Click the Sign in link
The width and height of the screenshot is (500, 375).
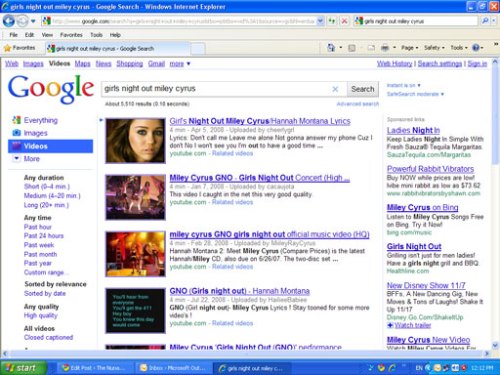477,63
